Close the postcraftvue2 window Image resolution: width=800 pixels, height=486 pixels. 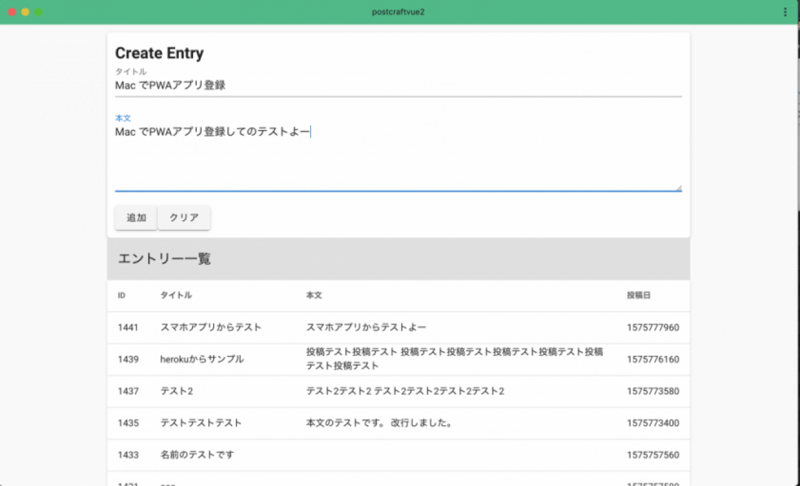11,12
